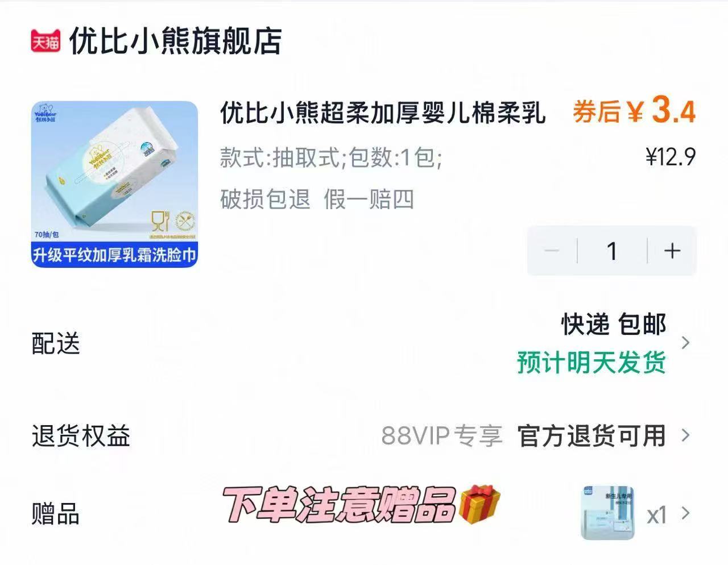Tap 官方退货可用 return label
This screenshot has width=728, height=565.
pyautogui.click(x=591, y=436)
